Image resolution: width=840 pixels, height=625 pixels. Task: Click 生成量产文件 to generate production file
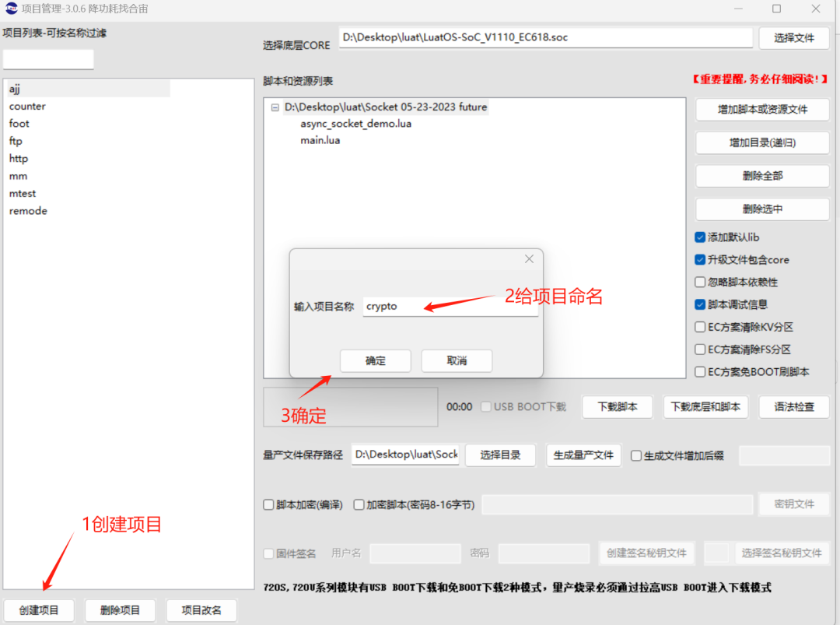tap(583, 455)
